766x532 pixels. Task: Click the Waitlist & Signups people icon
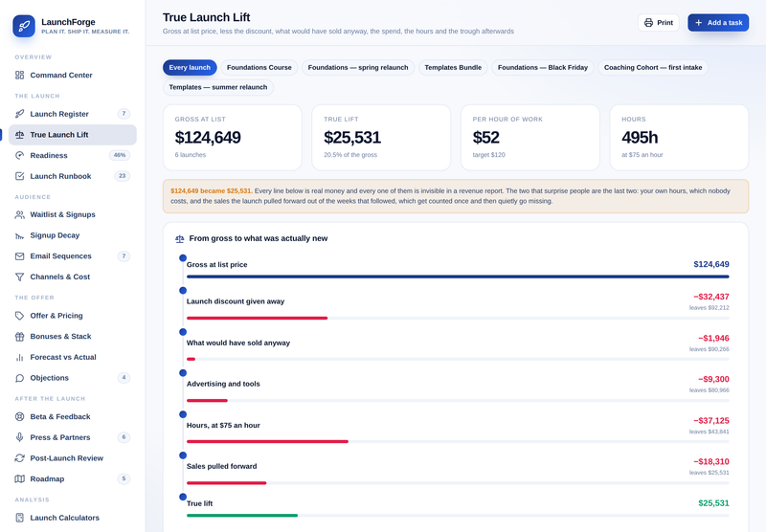coord(19,214)
